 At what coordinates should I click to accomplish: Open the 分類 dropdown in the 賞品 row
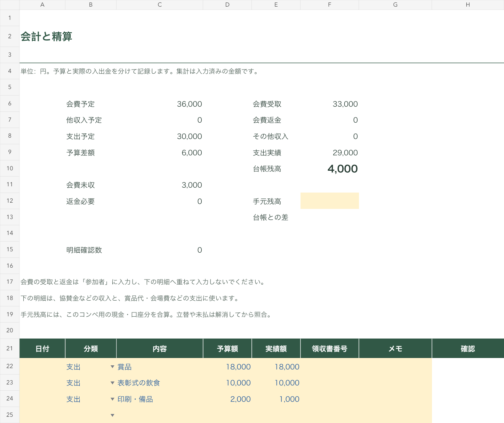point(112,367)
